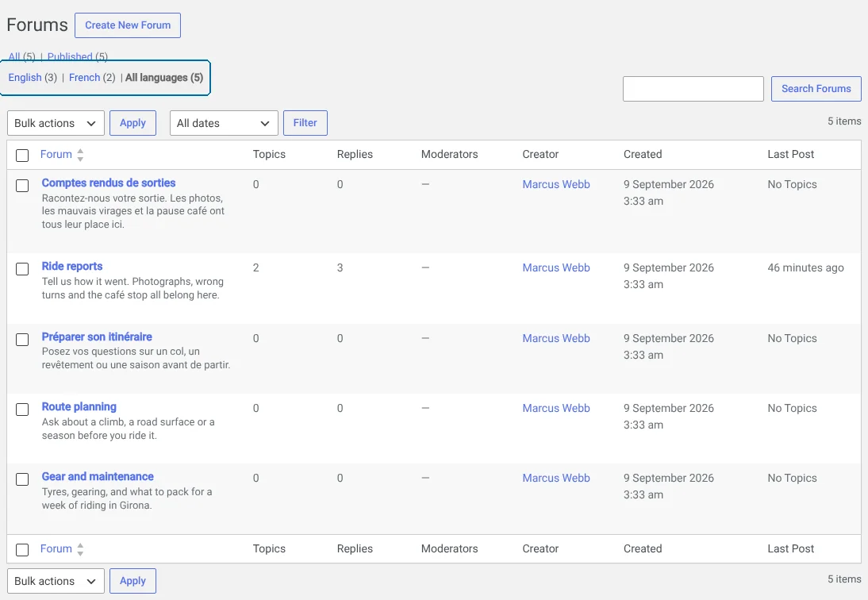Open Préparer son itinéraire forum
Image resolution: width=868 pixels, height=600 pixels.
click(x=97, y=337)
